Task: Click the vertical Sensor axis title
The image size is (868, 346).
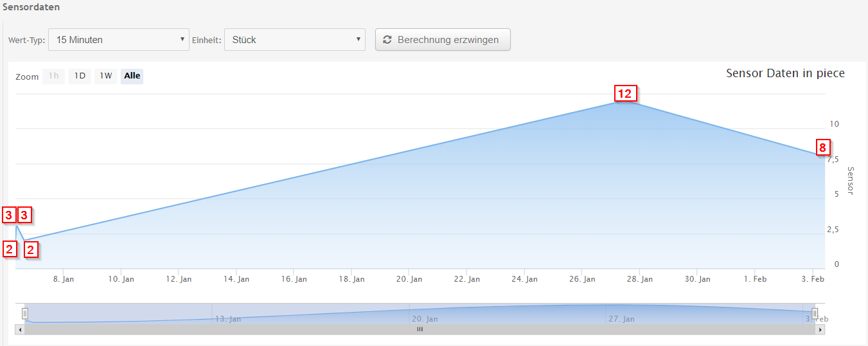Action: pyautogui.click(x=850, y=181)
